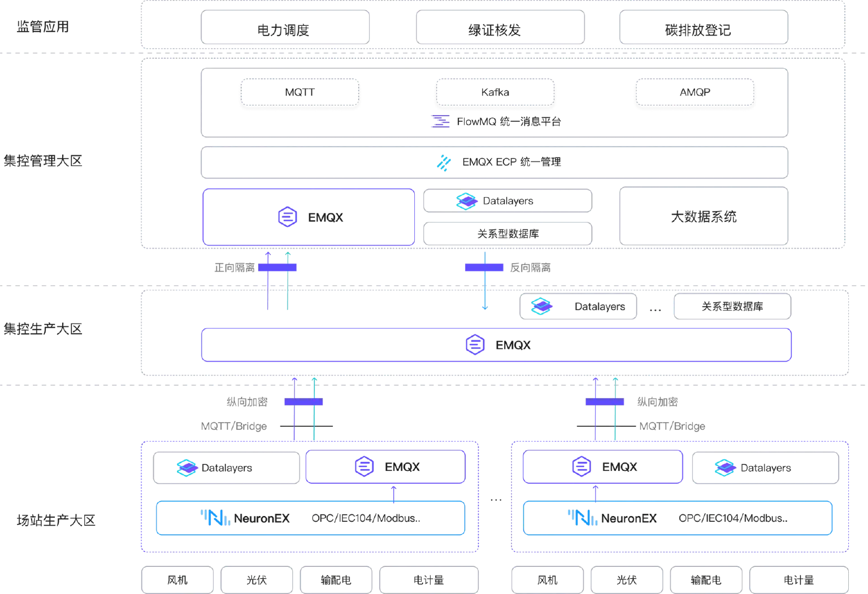Click the Datalayers icon in the left station
The image size is (868, 594).
tap(187, 468)
